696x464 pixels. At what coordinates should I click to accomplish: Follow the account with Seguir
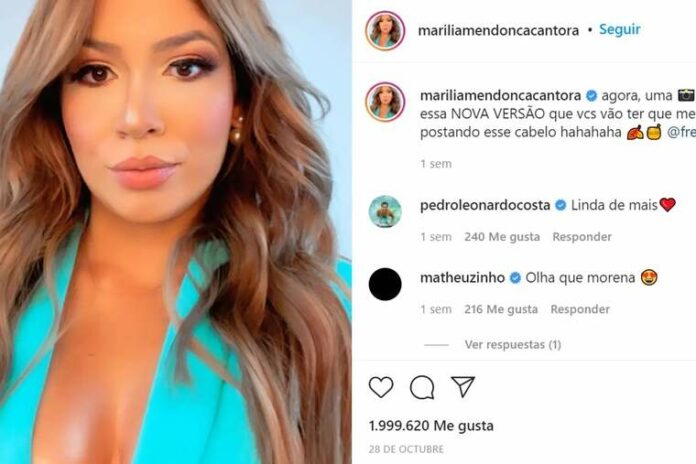point(620,29)
